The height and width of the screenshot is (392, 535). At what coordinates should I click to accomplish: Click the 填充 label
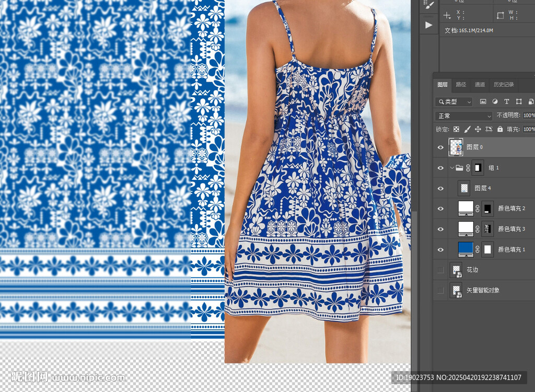pos(514,129)
